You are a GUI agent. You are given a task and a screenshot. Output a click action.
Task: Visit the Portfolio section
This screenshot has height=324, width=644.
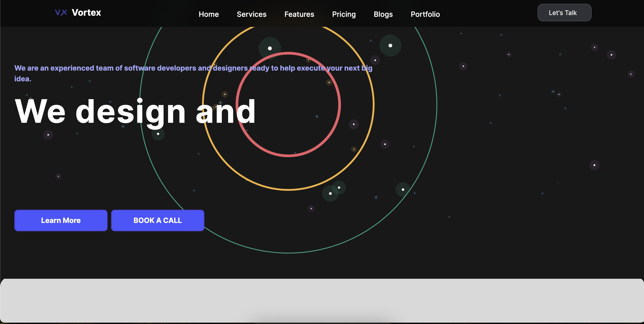[x=425, y=14]
